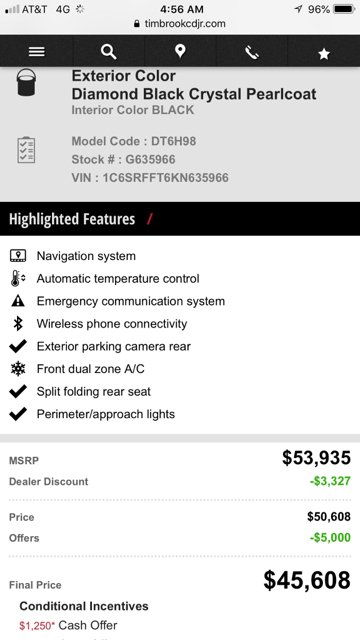Viewport: 360px width, 640px height.
Task: Tap the Bluetooth wireless connectivity icon
Action: tap(18, 324)
